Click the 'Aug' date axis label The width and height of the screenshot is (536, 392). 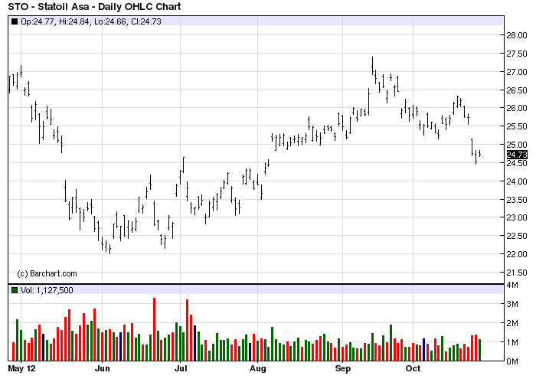[257, 369]
